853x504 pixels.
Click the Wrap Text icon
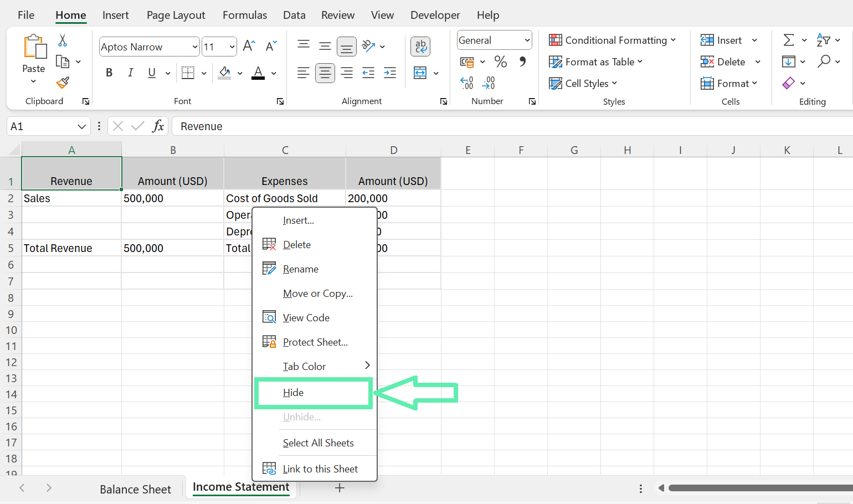(x=420, y=47)
